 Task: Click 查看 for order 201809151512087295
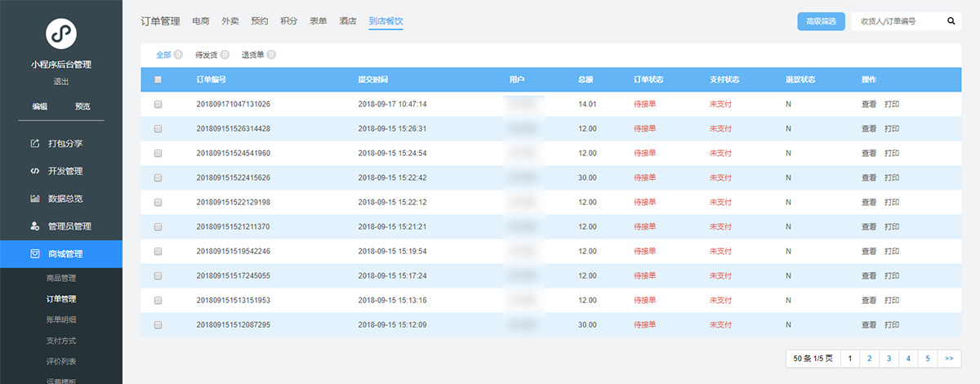click(x=869, y=325)
